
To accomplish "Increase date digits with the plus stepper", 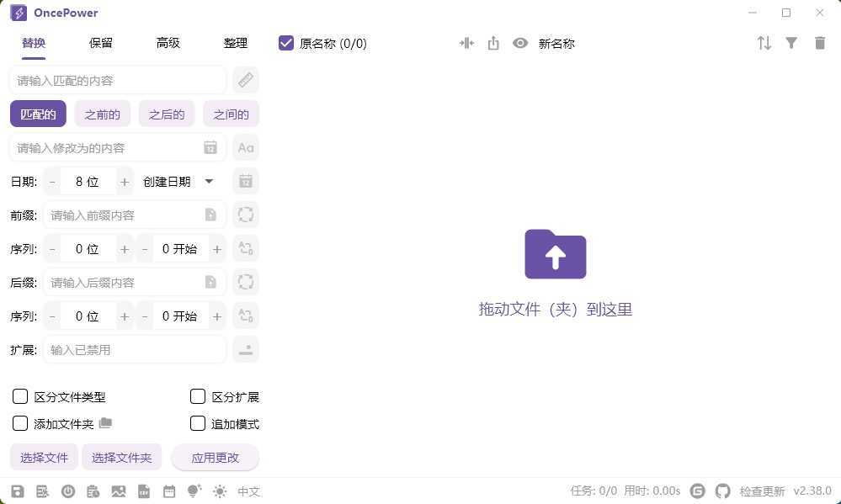I will (124, 181).
